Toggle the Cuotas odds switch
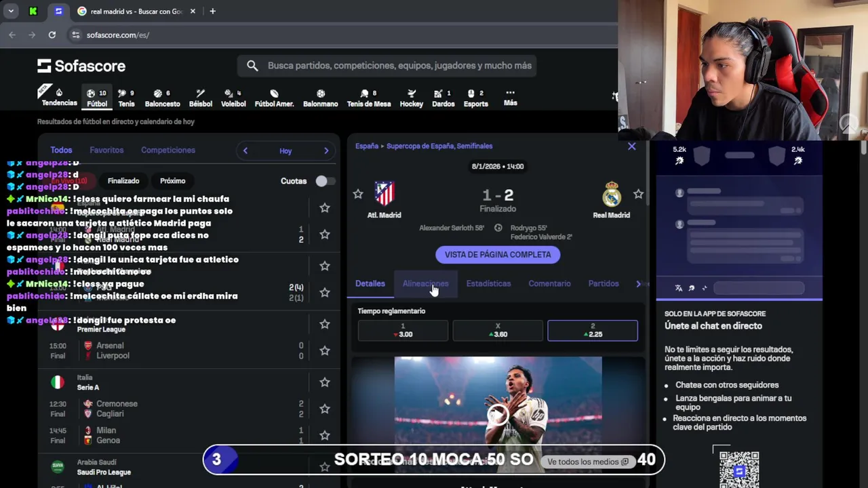 pos(325,181)
